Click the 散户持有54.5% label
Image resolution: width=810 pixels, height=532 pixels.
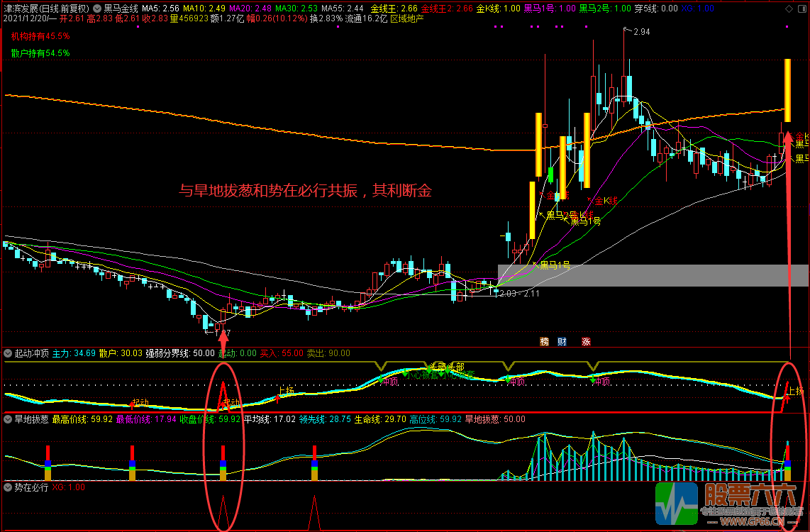(x=41, y=53)
